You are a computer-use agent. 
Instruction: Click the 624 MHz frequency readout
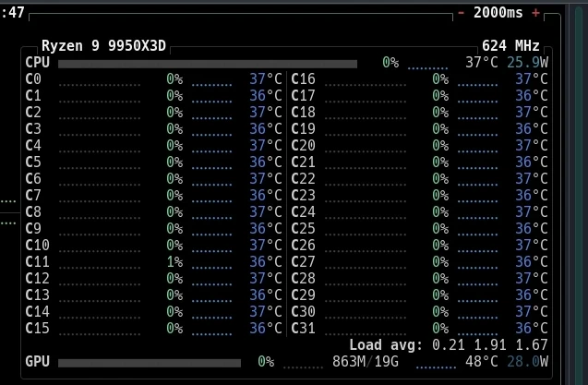pos(510,46)
